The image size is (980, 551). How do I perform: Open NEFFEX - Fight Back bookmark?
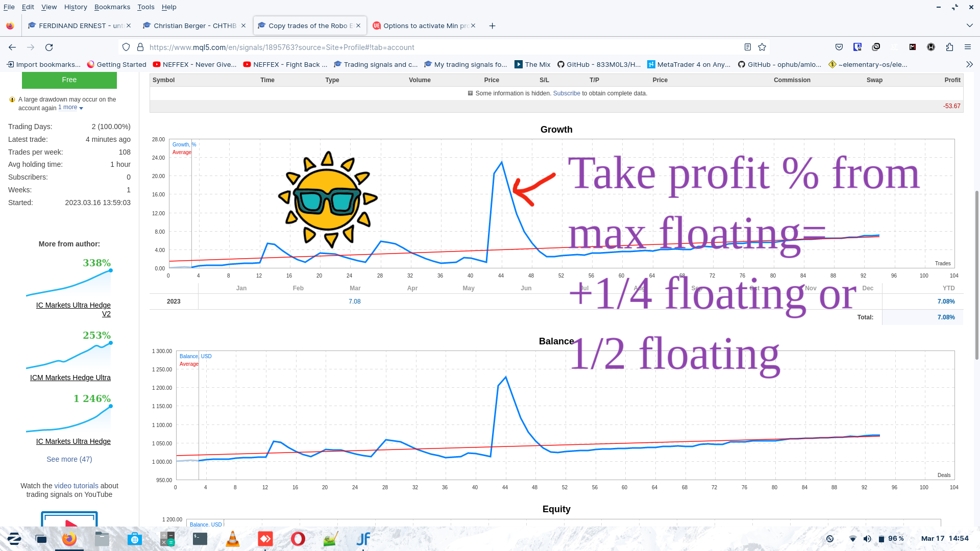click(x=285, y=64)
